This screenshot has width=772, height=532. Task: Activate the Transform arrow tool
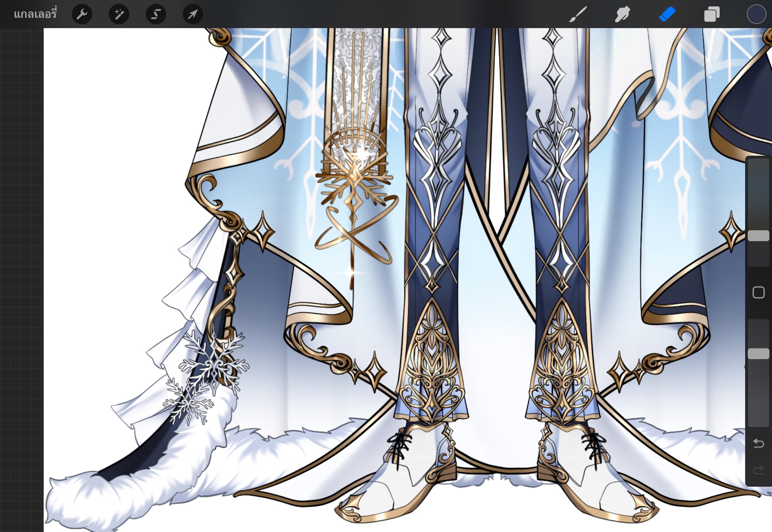[x=193, y=14]
